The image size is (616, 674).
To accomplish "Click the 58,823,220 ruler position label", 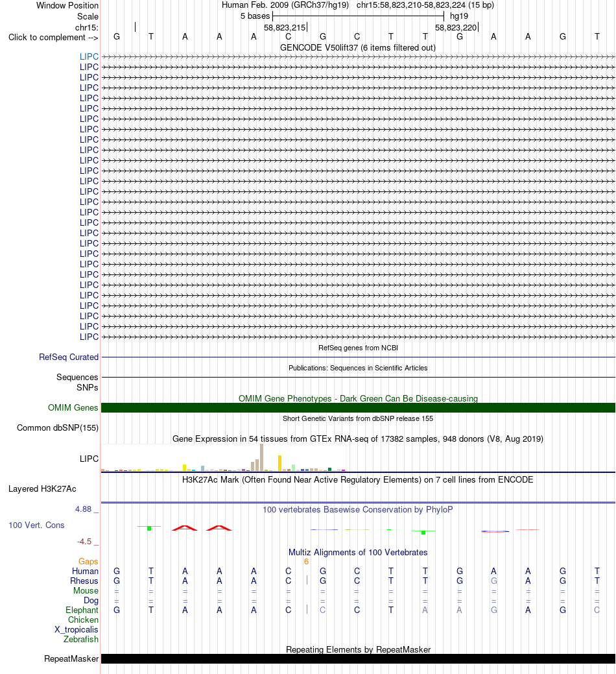I will [x=456, y=27].
